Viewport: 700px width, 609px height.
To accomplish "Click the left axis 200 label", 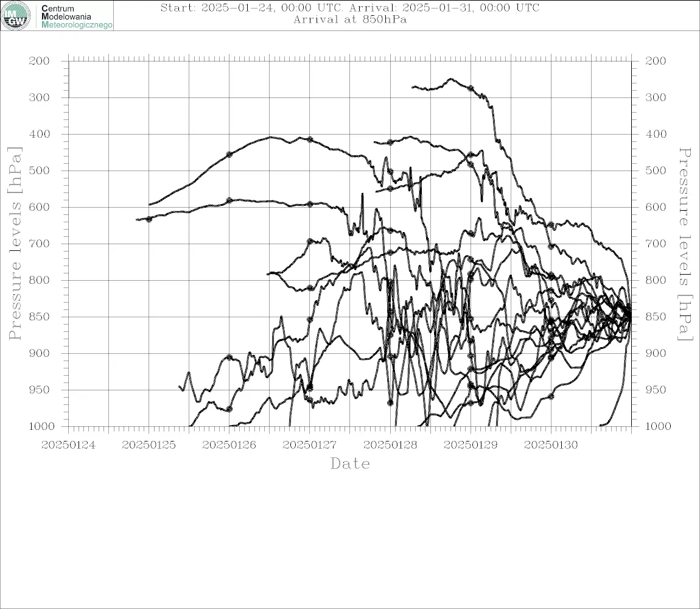I will 39,61.
